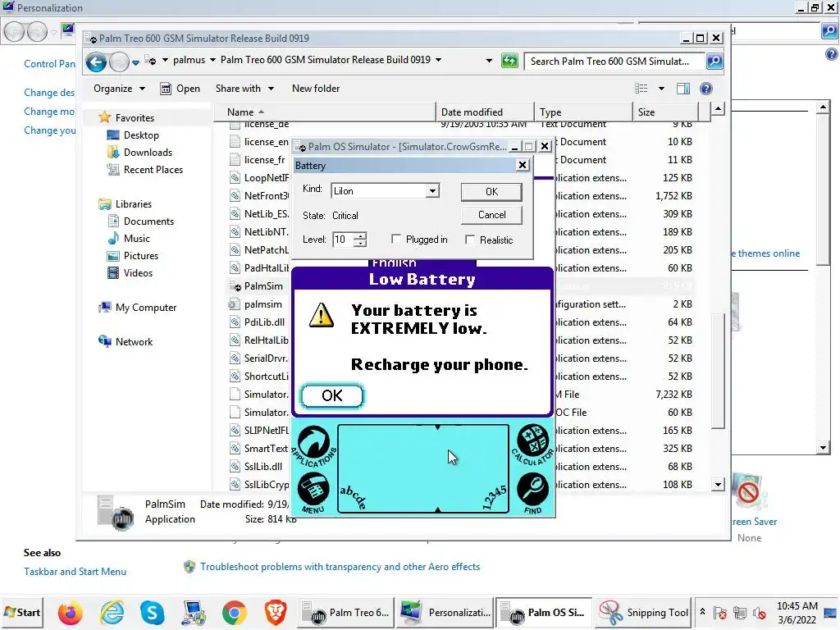The width and height of the screenshot is (840, 630).
Task: Click OK button in Battery dialog
Action: [x=491, y=192]
